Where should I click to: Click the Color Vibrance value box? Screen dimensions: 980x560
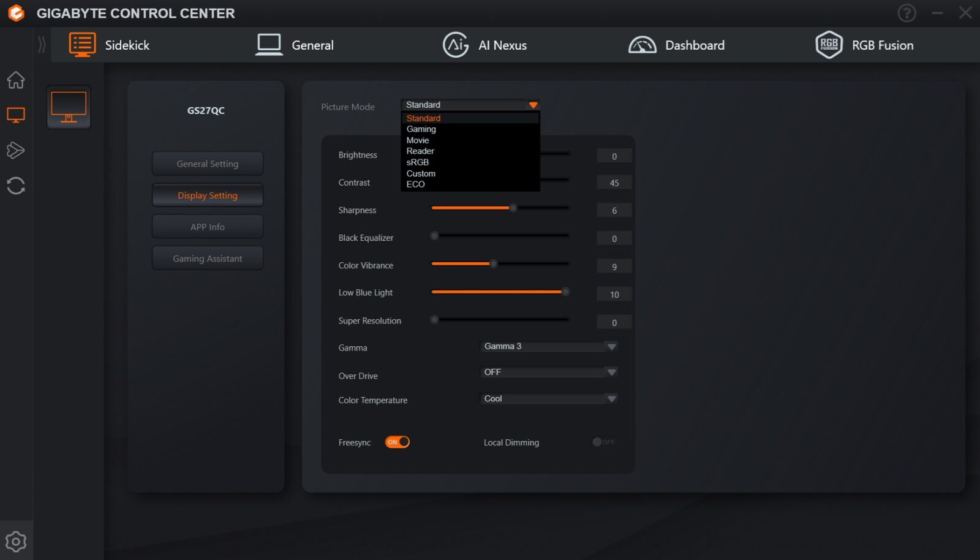tap(614, 267)
